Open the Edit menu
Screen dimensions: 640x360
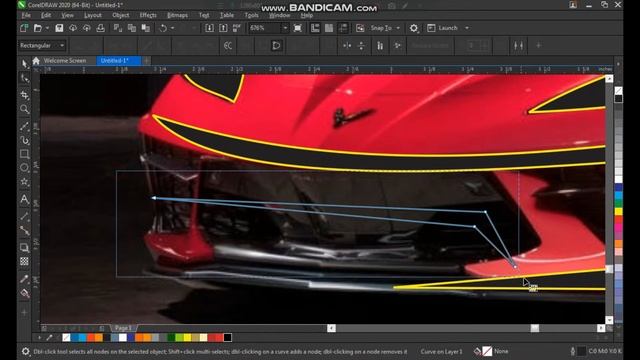click(46, 15)
